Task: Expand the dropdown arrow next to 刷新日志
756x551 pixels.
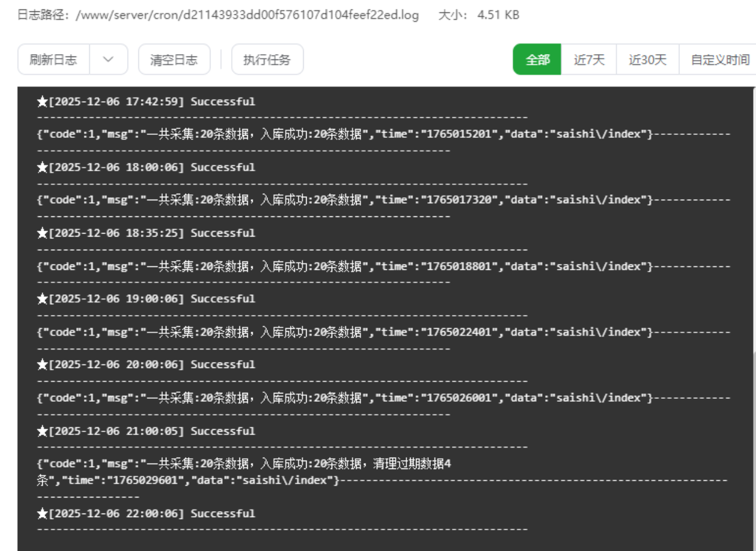Action: coord(108,59)
